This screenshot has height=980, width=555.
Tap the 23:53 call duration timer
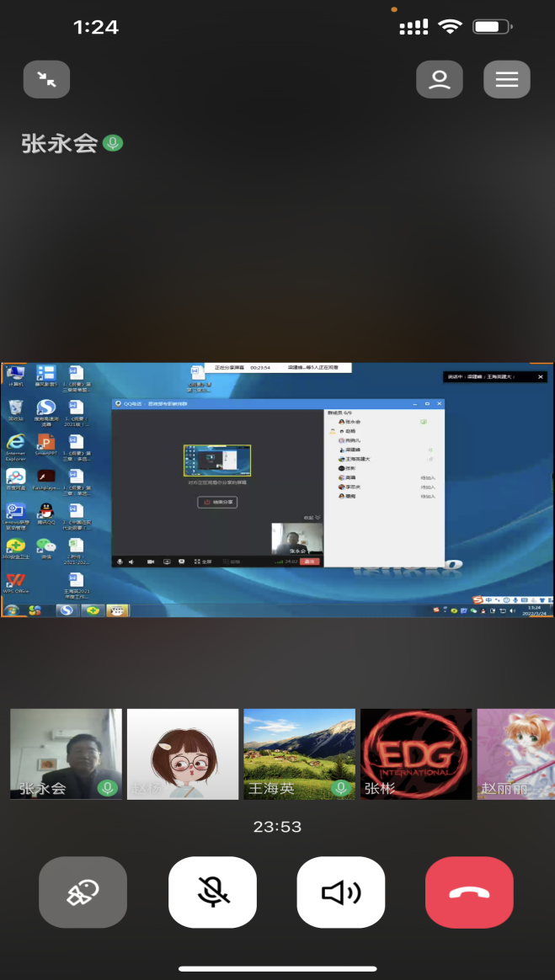click(277, 827)
